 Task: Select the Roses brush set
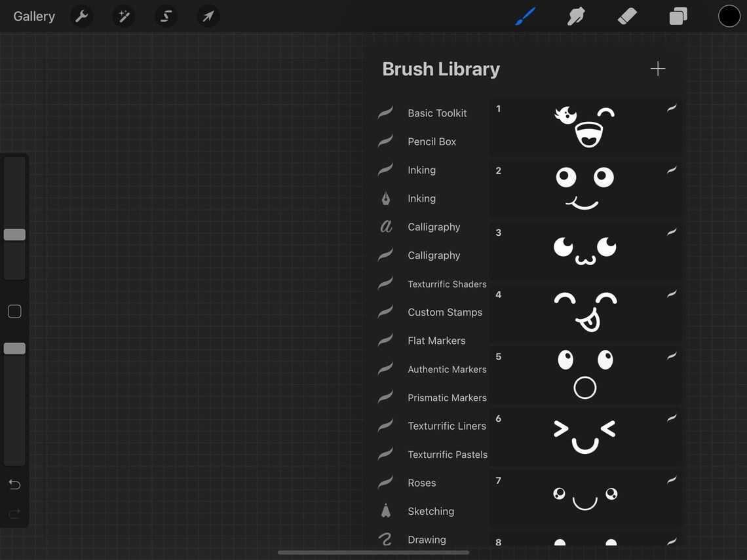(422, 483)
